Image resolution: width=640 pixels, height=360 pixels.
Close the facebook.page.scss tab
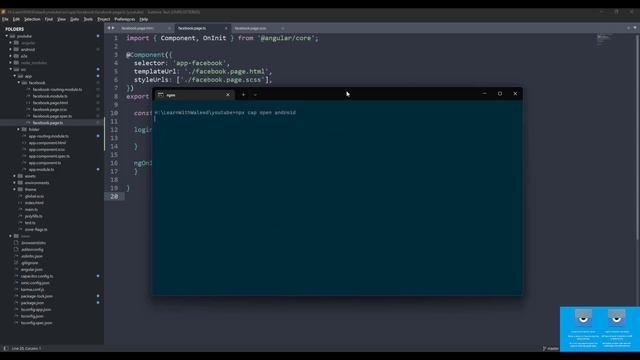pyautogui.click(x=282, y=28)
